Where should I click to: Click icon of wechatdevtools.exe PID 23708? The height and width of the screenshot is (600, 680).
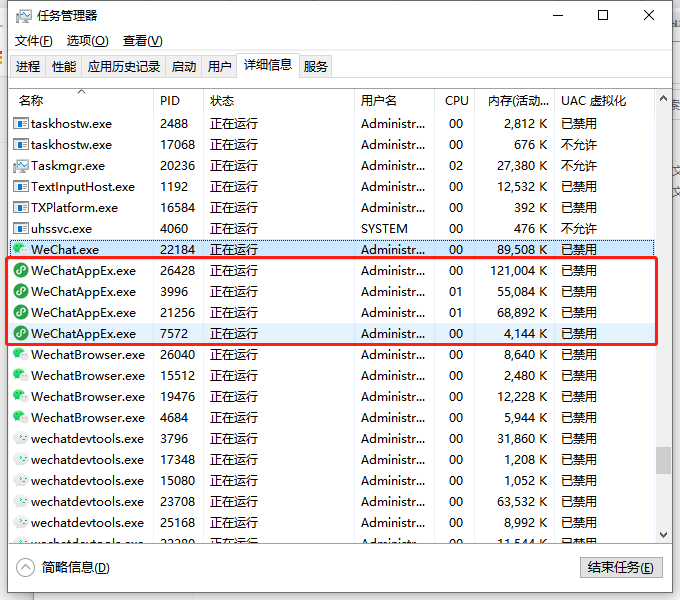click(20, 501)
